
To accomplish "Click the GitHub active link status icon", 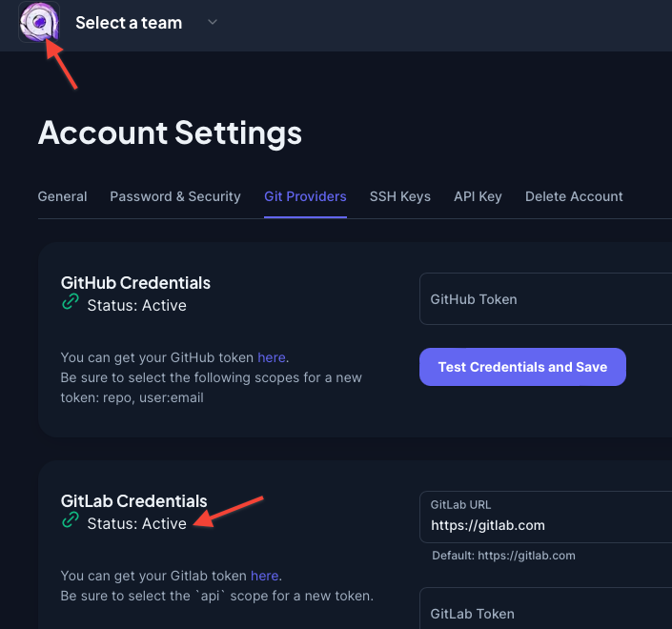I will tap(70, 304).
